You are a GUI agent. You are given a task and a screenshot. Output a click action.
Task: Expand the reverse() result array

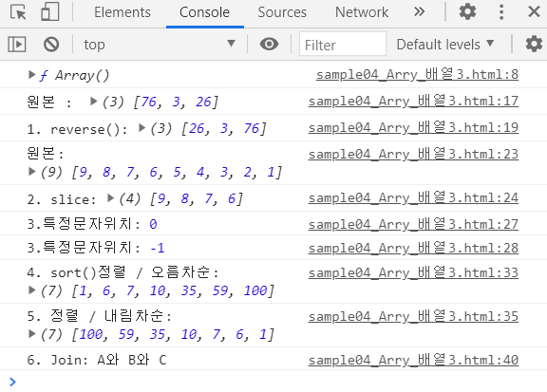141,127
